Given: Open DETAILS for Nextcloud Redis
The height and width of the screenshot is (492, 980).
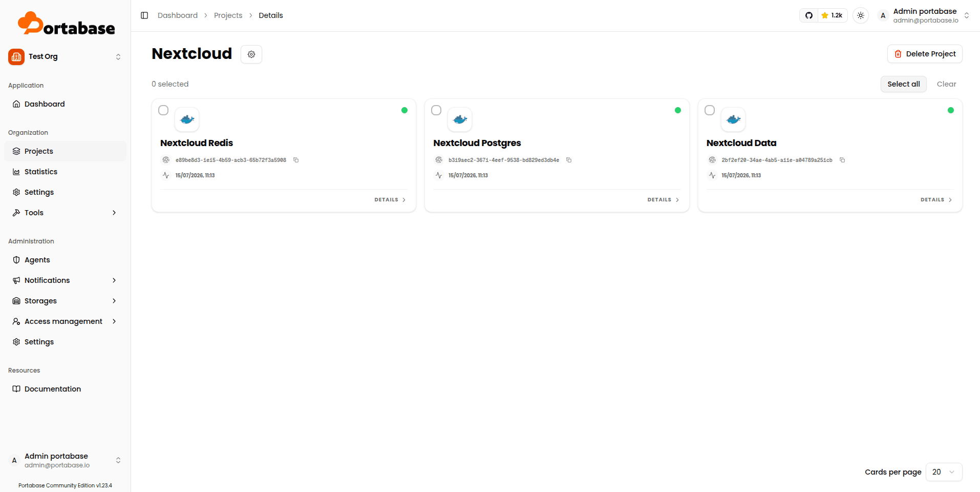Looking at the screenshot, I should 390,200.
